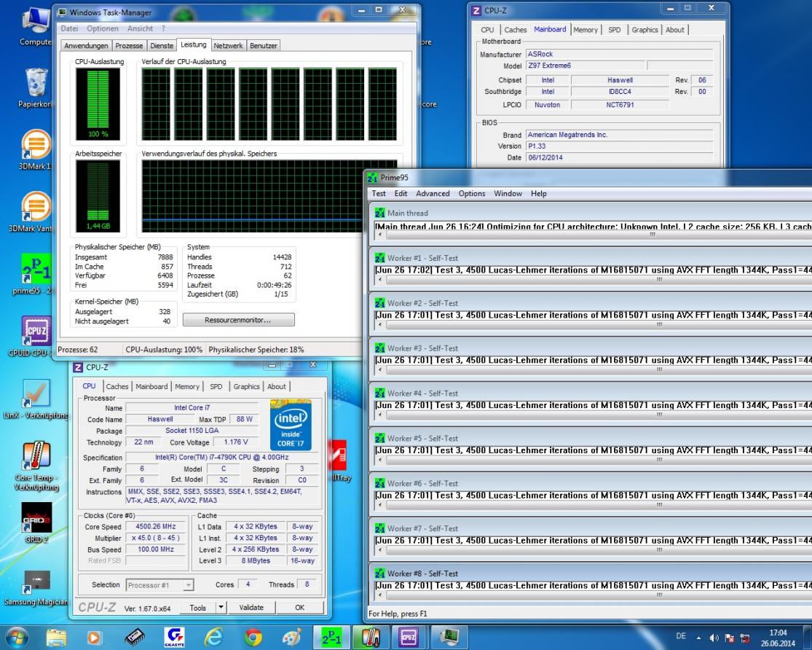This screenshot has width=812, height=650.
Task: Click the Main thread horizontal scrollbar
Action: coord(594,235)
